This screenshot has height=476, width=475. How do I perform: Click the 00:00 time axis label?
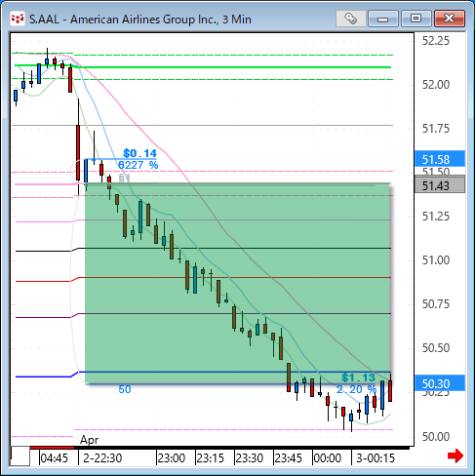point(328,458)
